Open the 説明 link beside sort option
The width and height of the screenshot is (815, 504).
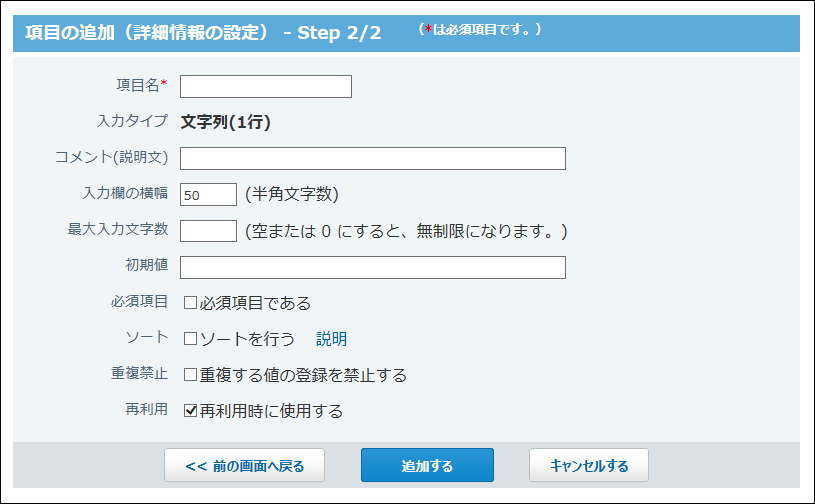point(331,339)
